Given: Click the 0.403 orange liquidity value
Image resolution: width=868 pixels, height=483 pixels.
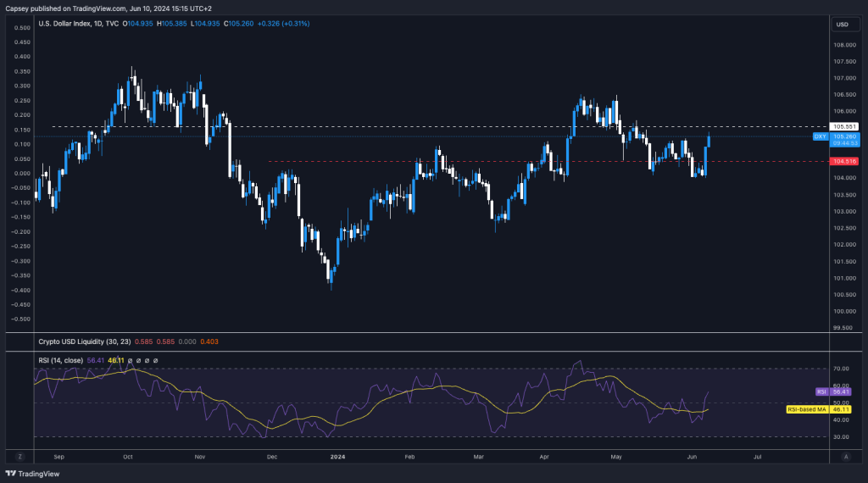Looking at the screenshot, I should pos(209,342).
